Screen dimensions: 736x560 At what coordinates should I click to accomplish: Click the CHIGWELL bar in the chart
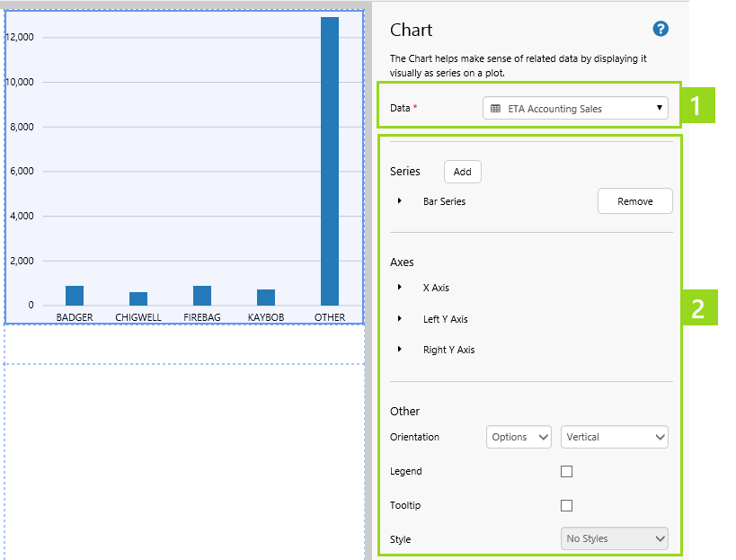[x=138, y=298]
